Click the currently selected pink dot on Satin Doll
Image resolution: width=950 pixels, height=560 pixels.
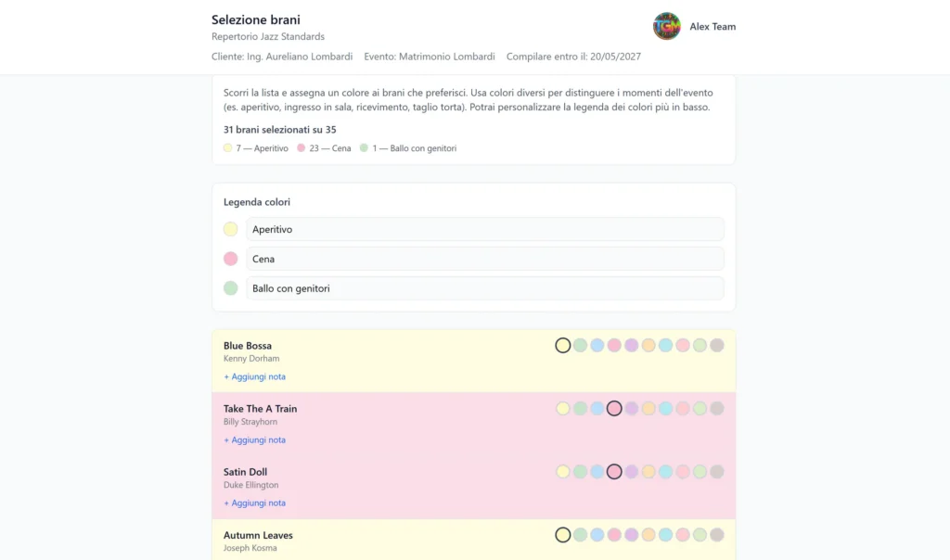point(614,471)
